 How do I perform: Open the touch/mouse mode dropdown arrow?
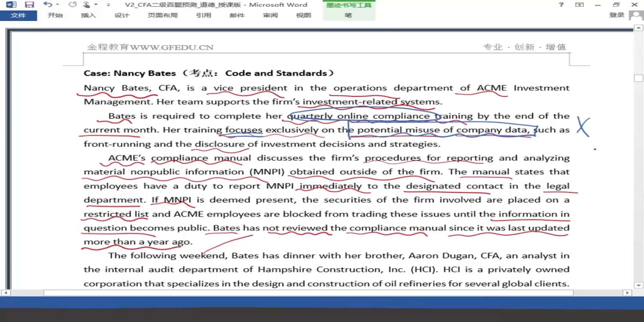tap(96, 5)
